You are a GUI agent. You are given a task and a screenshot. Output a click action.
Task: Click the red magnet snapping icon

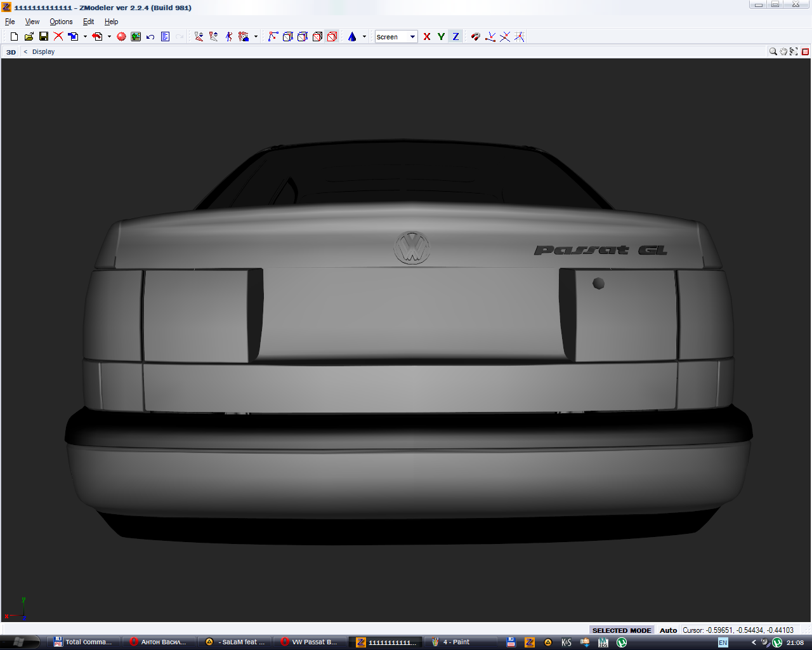pos(475,37)
